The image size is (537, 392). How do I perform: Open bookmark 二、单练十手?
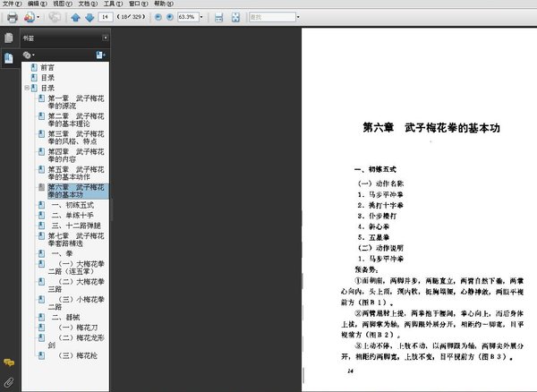(x=72, y=216)
